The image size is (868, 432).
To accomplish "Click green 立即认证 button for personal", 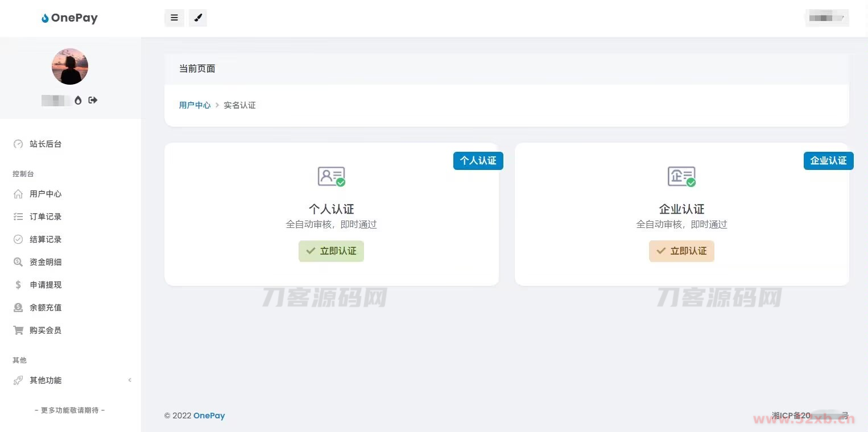I will click(x=331, y=251).
